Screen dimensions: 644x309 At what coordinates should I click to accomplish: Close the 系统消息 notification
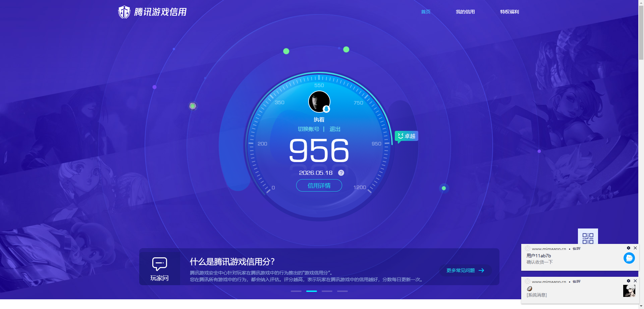click(635, 281)
